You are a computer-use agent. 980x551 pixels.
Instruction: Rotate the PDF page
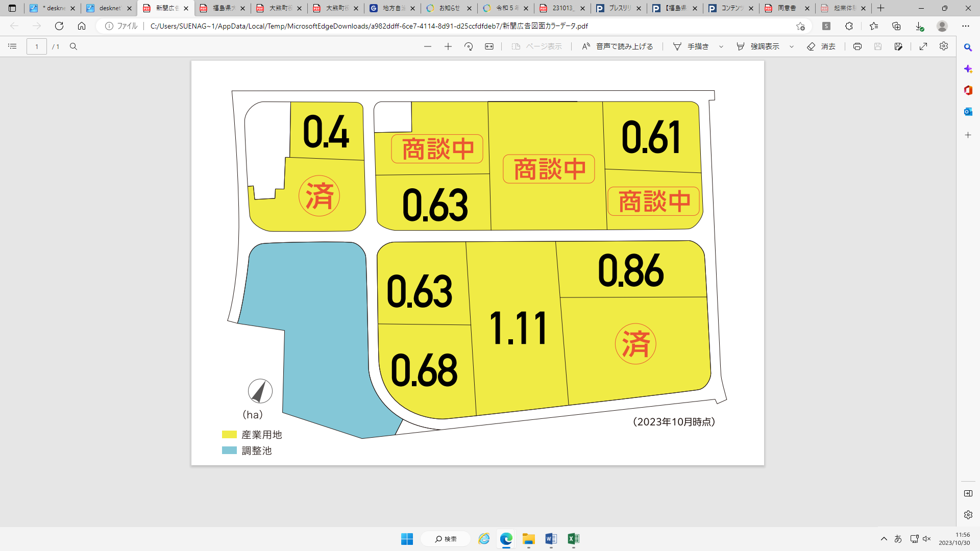point(469,46)
